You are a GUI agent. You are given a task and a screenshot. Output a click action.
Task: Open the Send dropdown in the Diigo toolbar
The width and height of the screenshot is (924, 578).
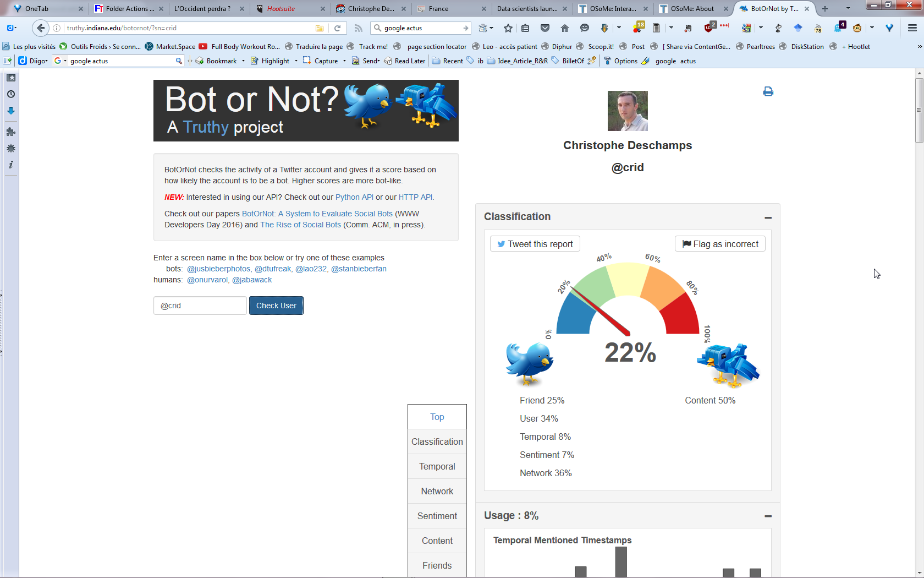tap(366, 61)
